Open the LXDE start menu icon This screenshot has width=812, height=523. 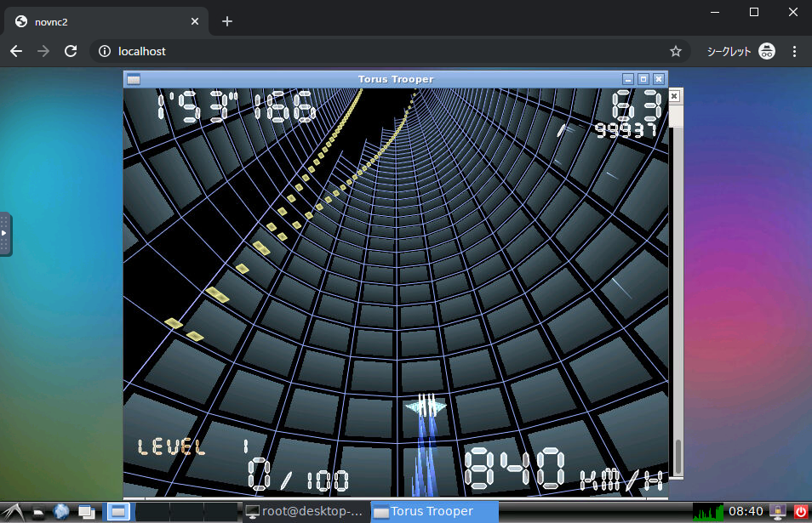pos(13,512)
